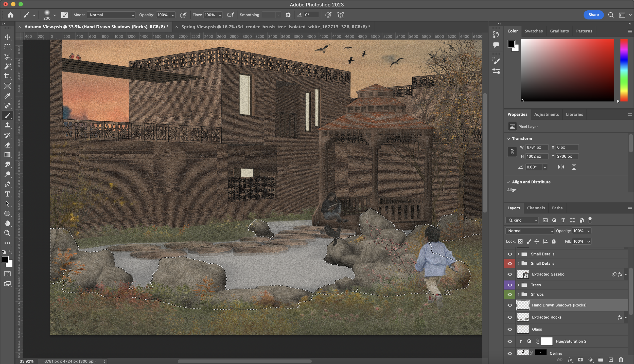This screenshot has height=364, width=634.
Task: Hide the Hue/Saturation 2 layer
Action: [x=510, y=341]
